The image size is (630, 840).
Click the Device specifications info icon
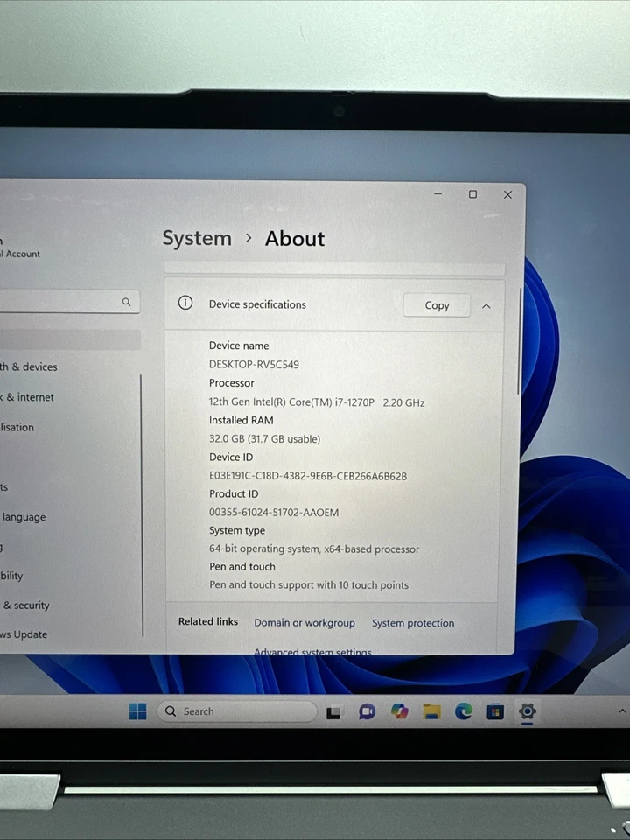coord(185,304)
